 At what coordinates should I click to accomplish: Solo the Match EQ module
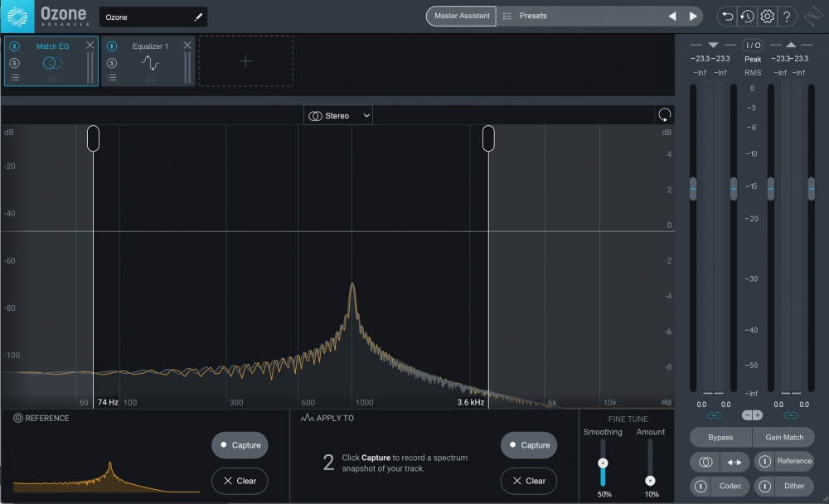15,63
